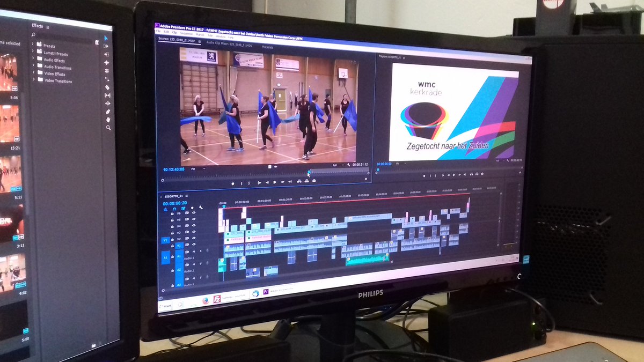This screenshot has height=362, width=644.
Task: Click Export Frame camera in Source monitor
Action: (314, 181)
